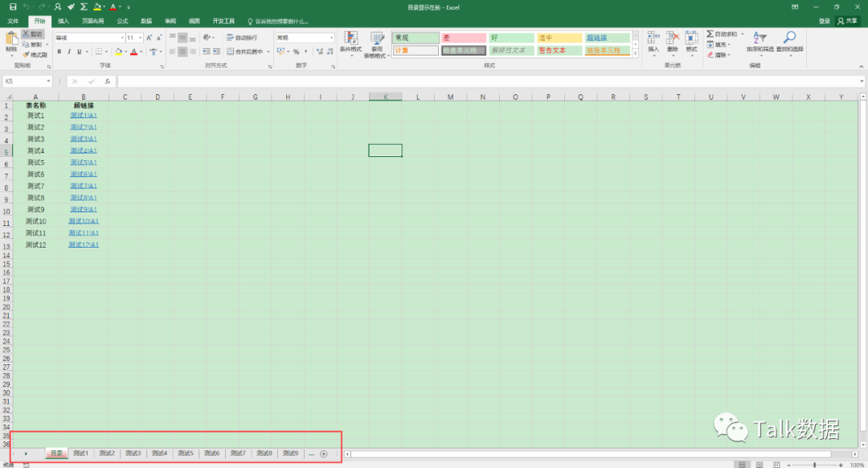Click the Save icon in quick access toolbar

pyautogui.click(x=13, y=7)
